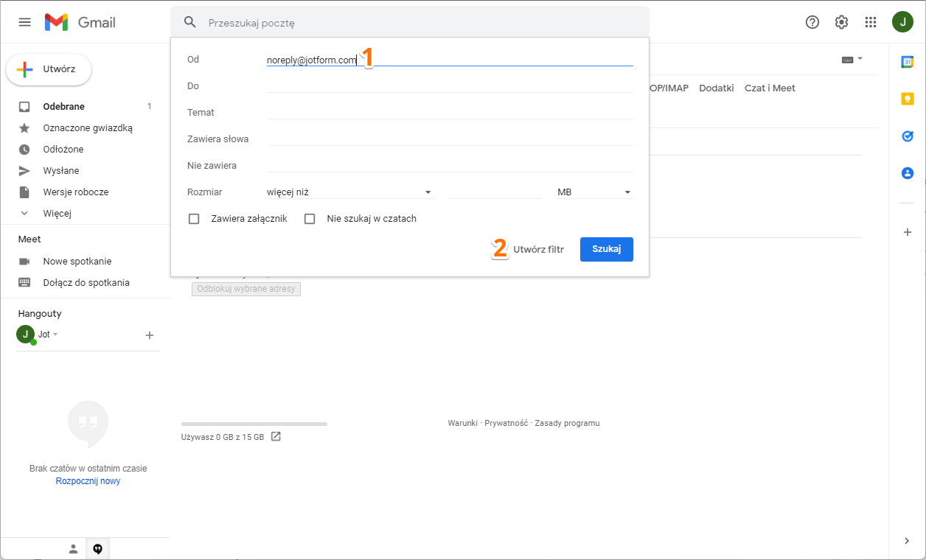
Task: Open the Google apps grid
Action: pos(871,22)
